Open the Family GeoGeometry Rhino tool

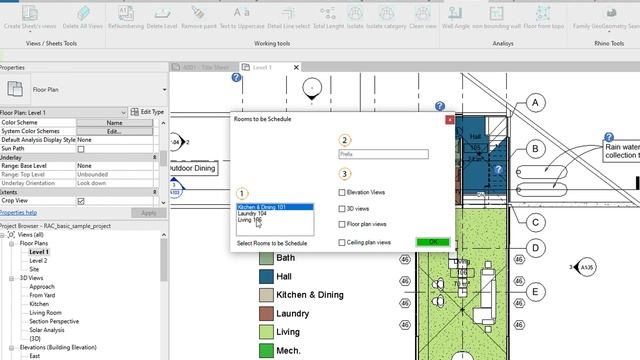[x=611, y=18]
